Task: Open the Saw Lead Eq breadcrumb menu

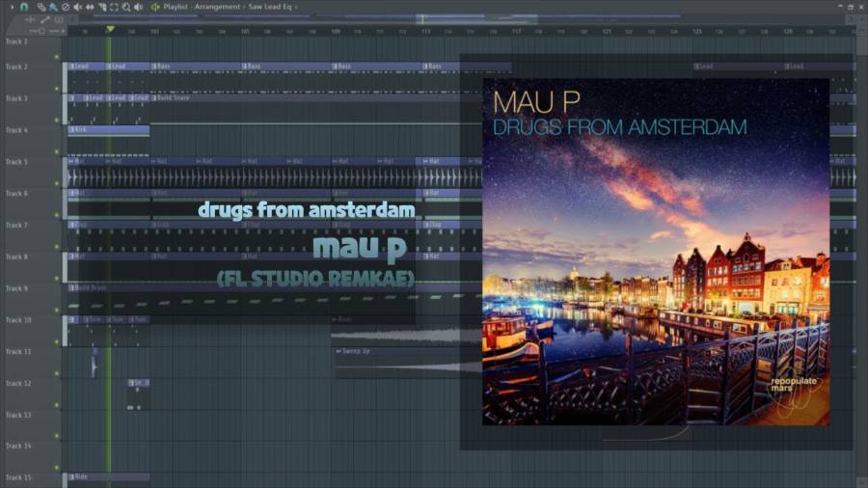Action: tap(270, 7)
